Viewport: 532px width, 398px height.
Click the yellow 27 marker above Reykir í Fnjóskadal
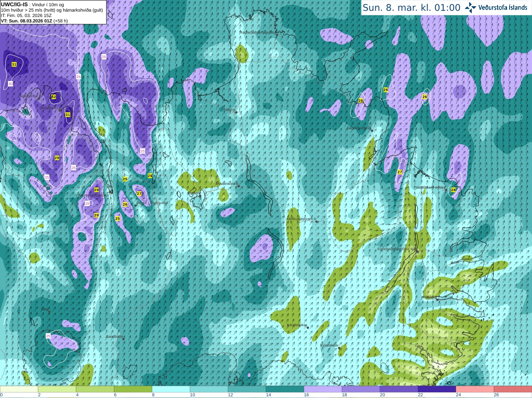tap(139, 194)
